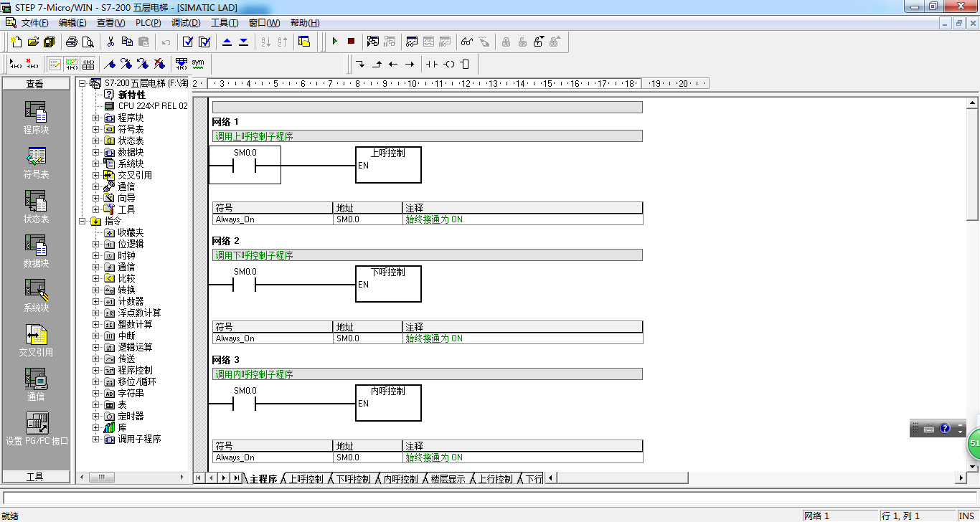Viewport: 980px width, 522px height.
Task: Insert a coil from the LAD toolbar
Action: (449, 64)
